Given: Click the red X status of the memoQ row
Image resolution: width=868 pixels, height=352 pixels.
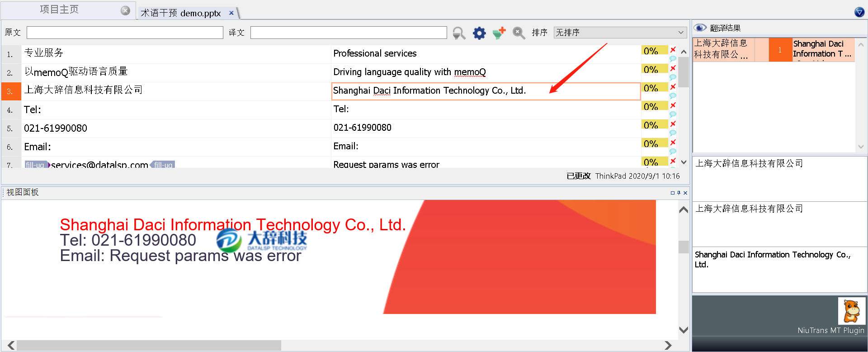Looking at the screenshot, I should [673, 68].
